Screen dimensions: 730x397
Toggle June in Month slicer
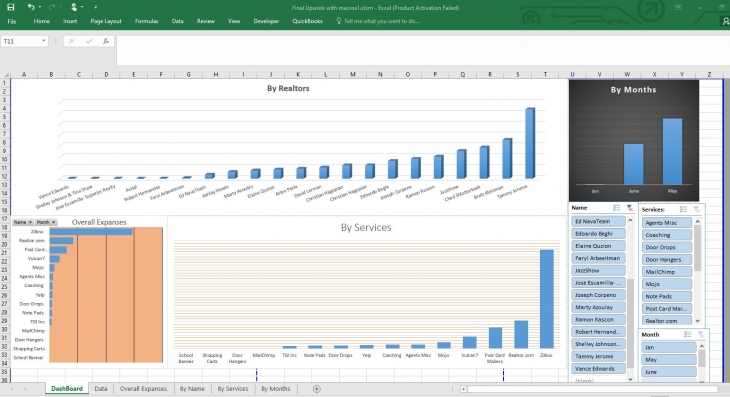click(669, 372)
